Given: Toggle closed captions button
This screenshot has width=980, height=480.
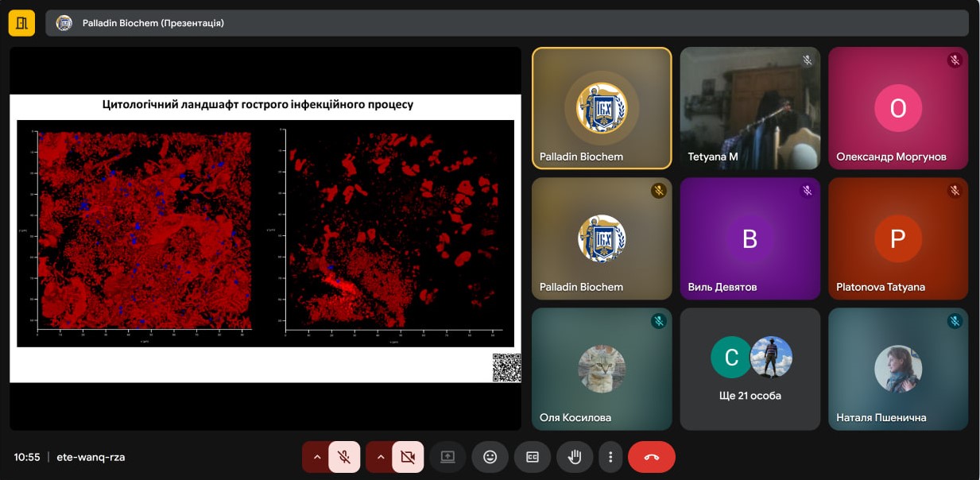Looking at the screenshot, I should click(x=532, y=457).
